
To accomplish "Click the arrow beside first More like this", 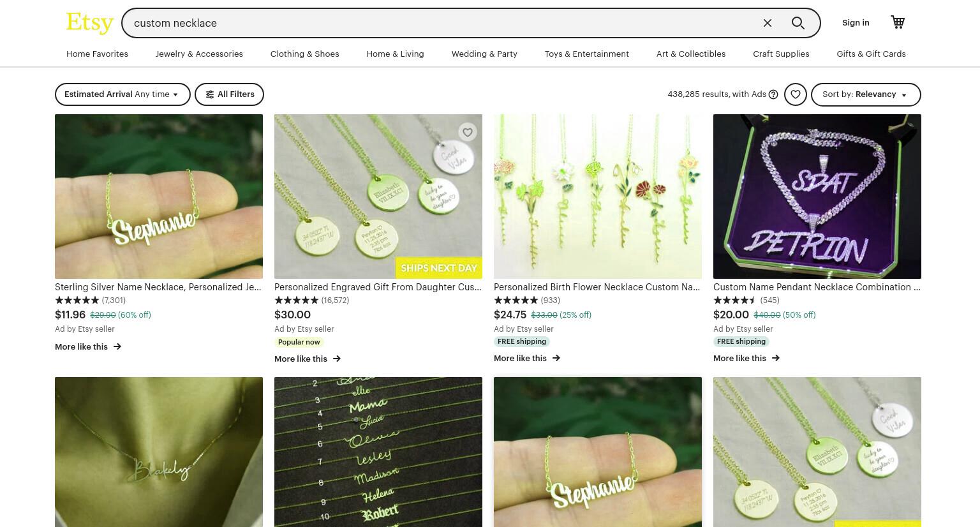I will [117, 346].
